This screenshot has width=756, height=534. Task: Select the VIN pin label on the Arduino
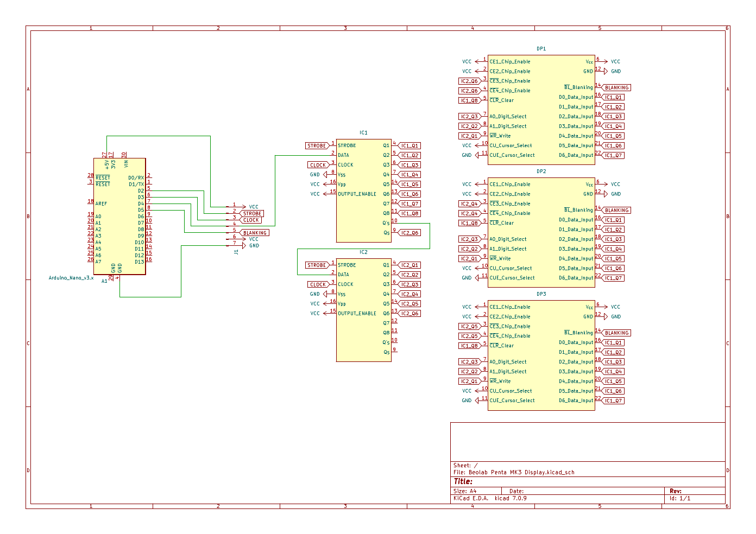pyautogui.click(x=126, y=163)
